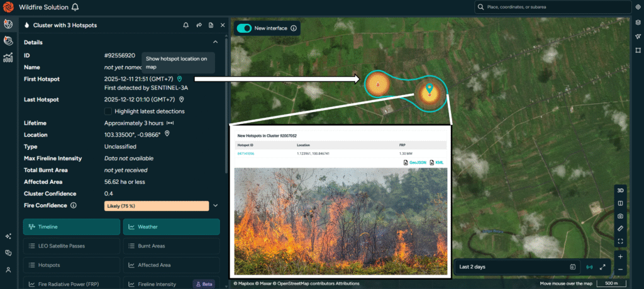This screenshot has width=644, height=289.
Task: Click the share cluster arrow icon
Action: (198, 25)
